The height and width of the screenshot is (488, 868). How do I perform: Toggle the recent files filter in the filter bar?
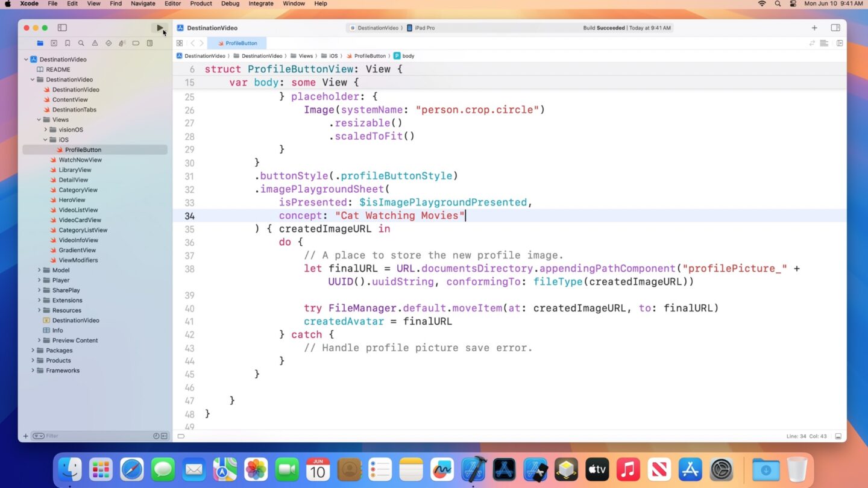point(156,436)
